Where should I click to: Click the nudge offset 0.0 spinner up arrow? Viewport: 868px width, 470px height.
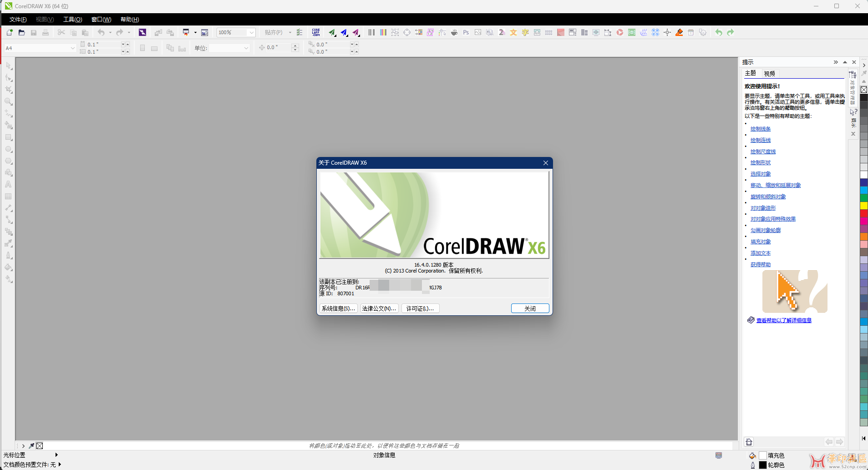pyautogui.click(x=295, y=45)
